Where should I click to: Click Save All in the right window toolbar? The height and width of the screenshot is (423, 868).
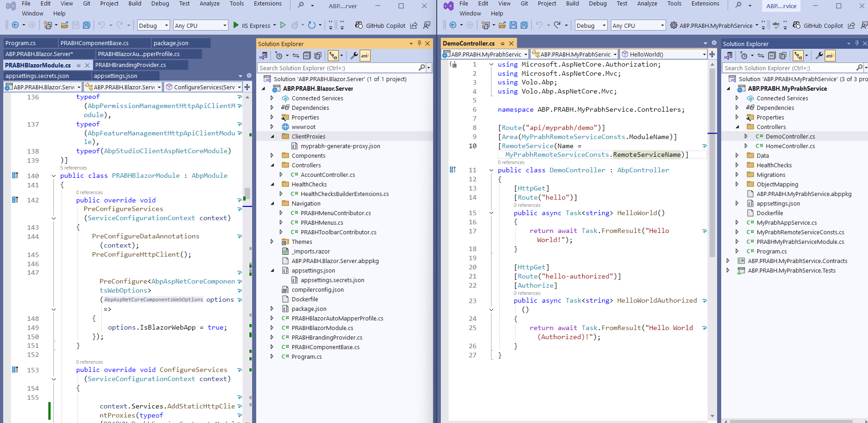524,26
